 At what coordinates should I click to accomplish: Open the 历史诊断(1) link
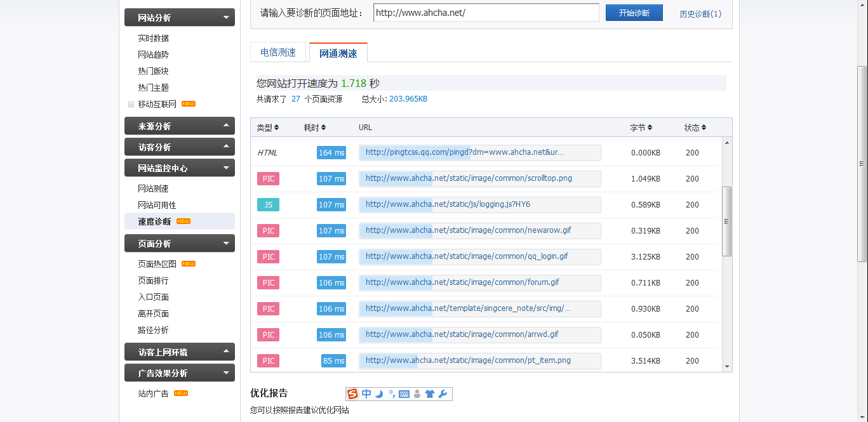pyautogui.click(x=700, y=14)
